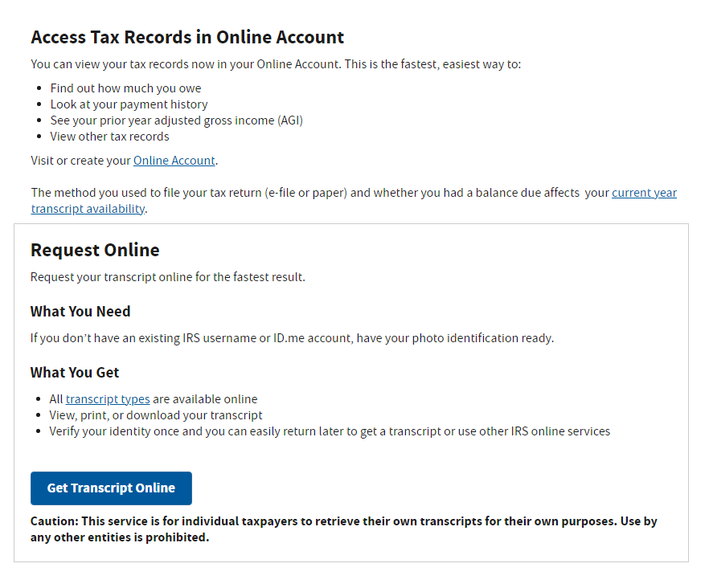Select the What You Need subheading
709x588 pixels.
[80, 312]
